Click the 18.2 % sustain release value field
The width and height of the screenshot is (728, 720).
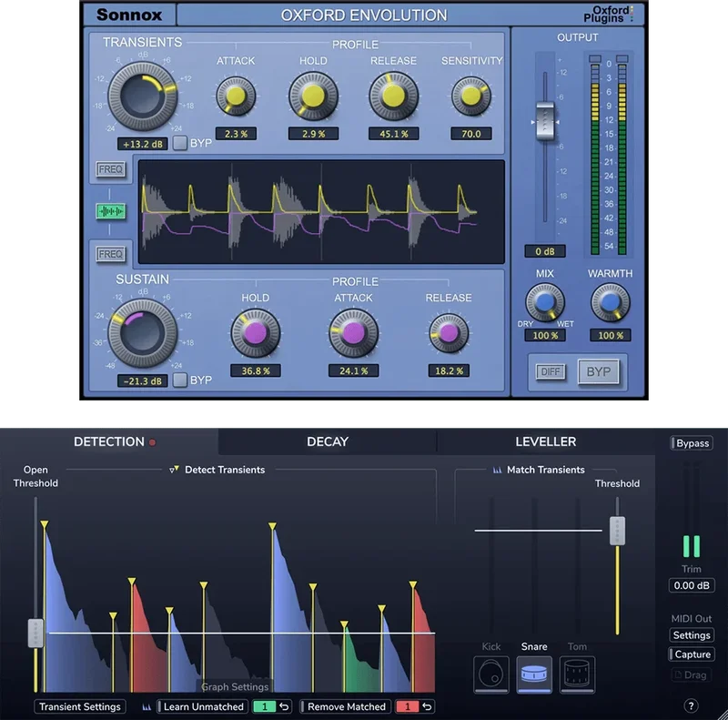(x=449, y=370)
